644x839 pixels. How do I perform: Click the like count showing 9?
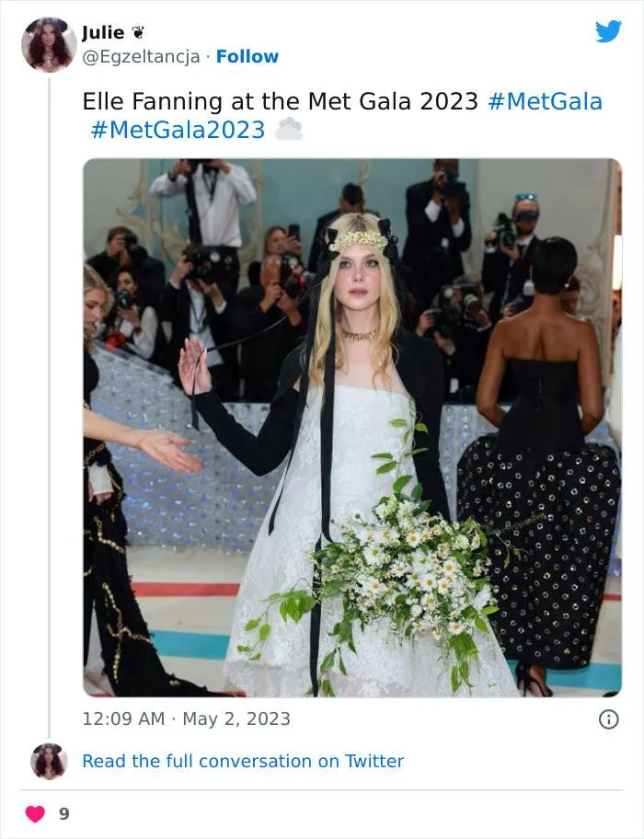[x=63, y=814]
